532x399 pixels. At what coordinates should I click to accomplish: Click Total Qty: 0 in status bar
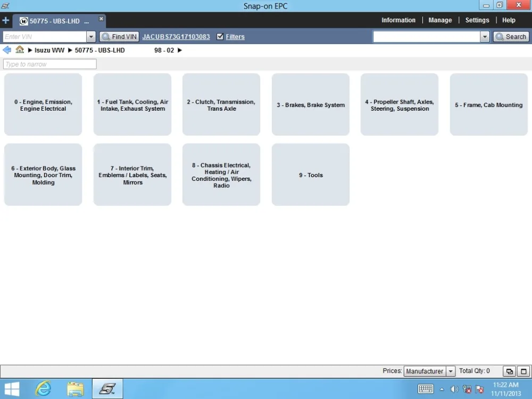pos(475,371)
